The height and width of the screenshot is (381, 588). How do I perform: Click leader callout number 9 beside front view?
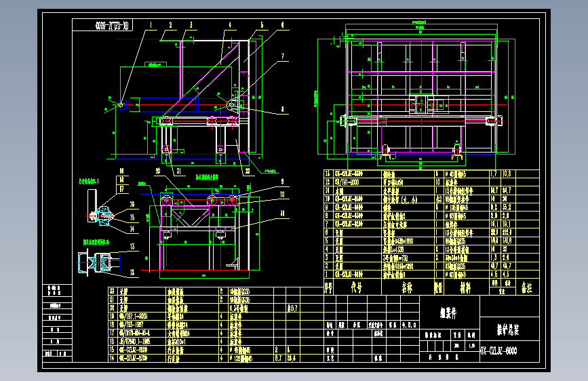point(282,182)
